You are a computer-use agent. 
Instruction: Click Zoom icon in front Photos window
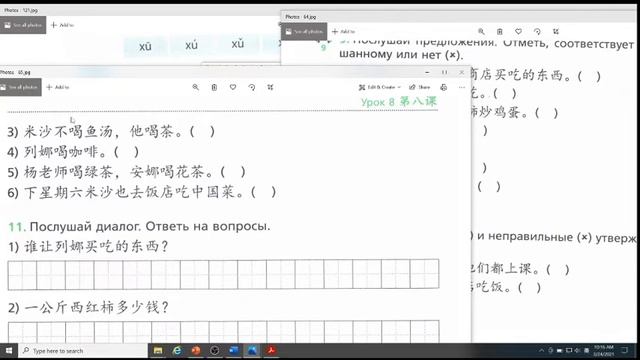coord(196,87)
